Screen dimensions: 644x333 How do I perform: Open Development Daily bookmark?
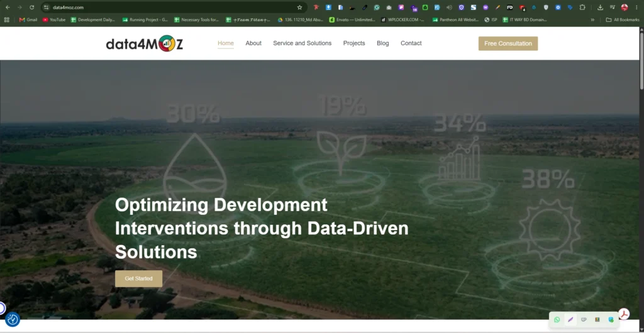pyautogui.click(x=93, y=19)
